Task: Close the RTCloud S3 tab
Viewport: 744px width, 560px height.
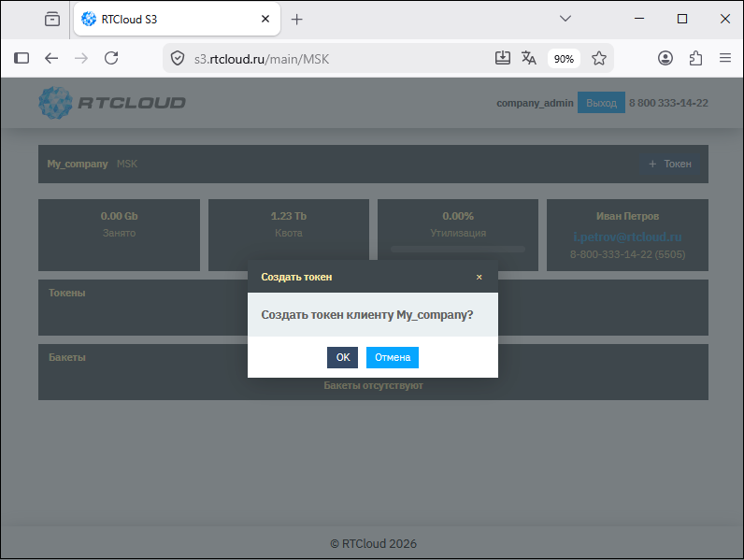Action: point(265,19)
